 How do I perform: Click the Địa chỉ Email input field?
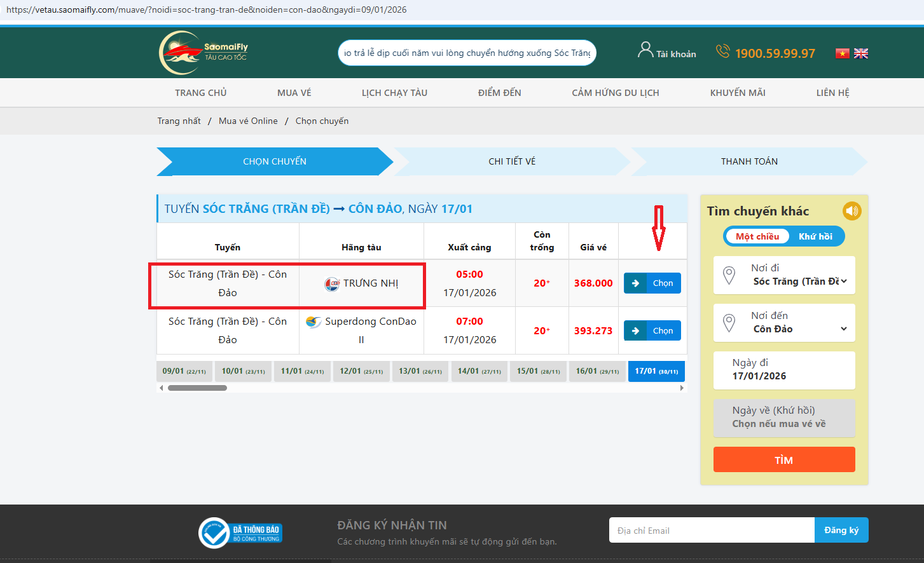point(711,531)
